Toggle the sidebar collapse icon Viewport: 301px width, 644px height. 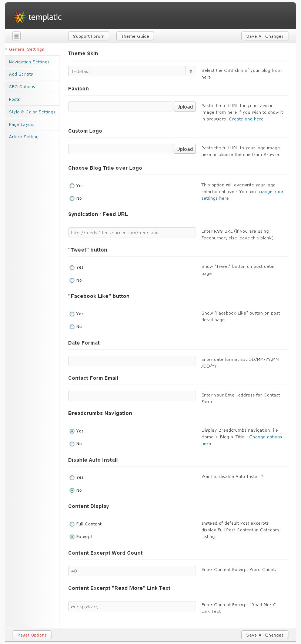(16, 36)
